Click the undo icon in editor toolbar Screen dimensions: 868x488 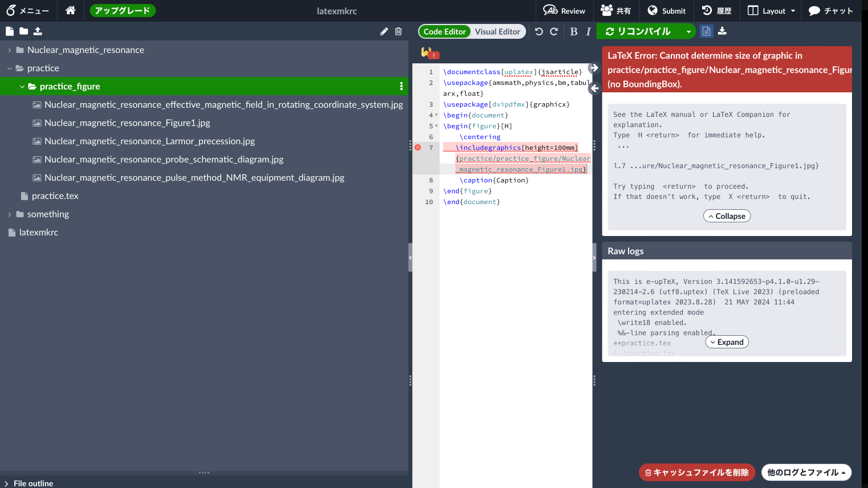[539, 31]
